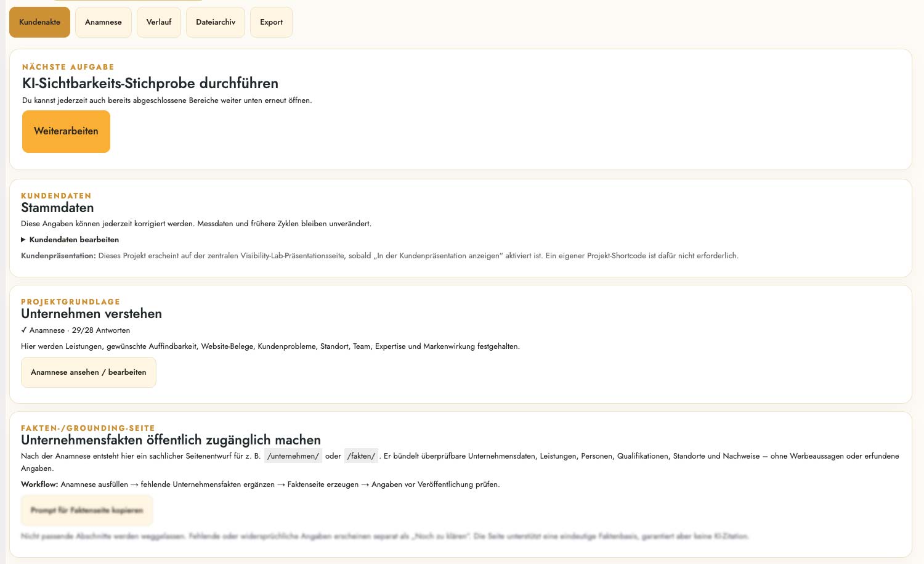Click the /unternehmen/ path snippet
Image resolution: width=924 pixels, height=564 pixels.
293,456
